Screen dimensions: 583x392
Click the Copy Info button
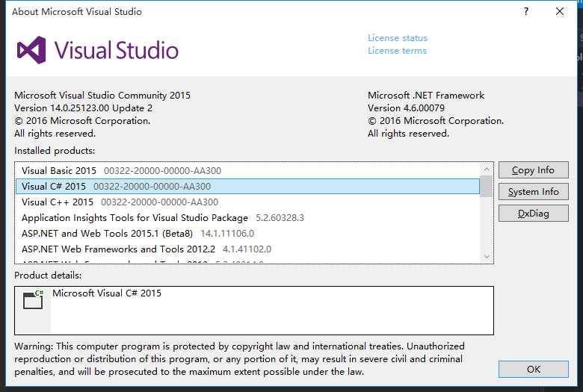(x=533, y=170)
